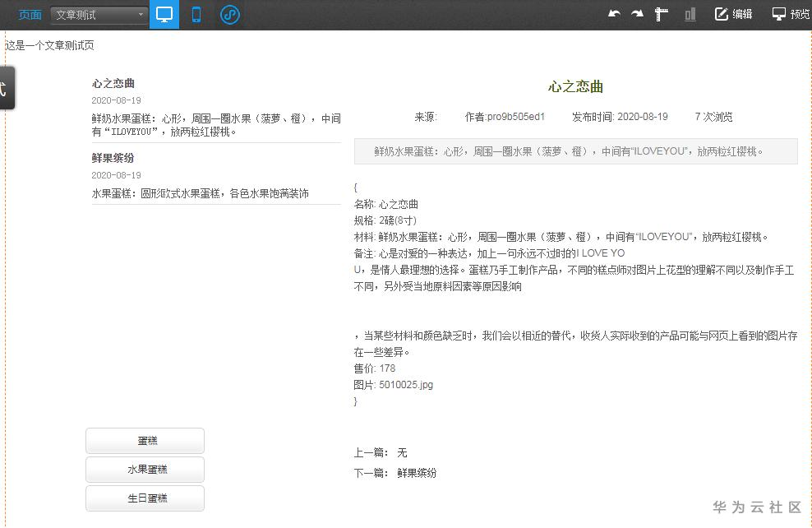This screenshot has width=812, height=528.
Task: Click the article heading 心之恋曲
Action: (x=576, y=86)
